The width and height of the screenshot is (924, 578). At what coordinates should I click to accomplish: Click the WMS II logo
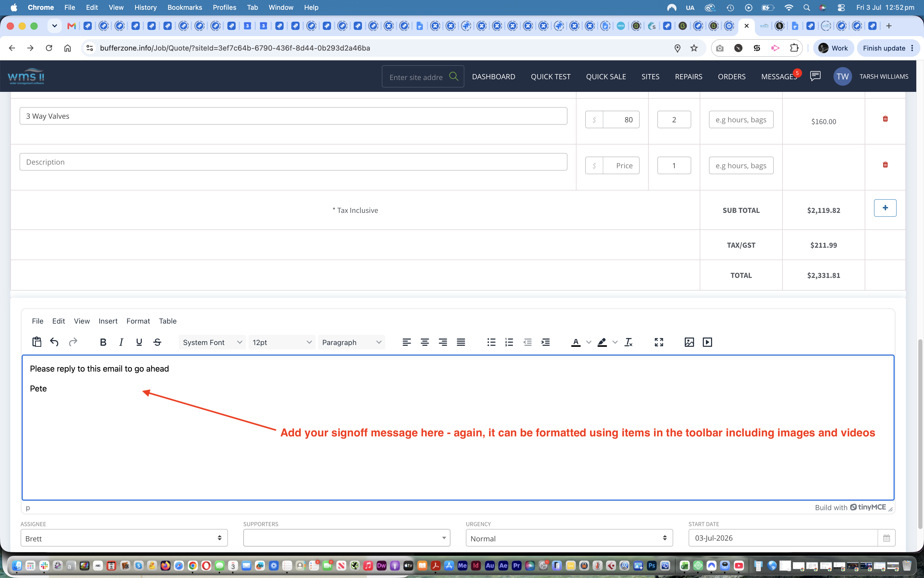26,76
